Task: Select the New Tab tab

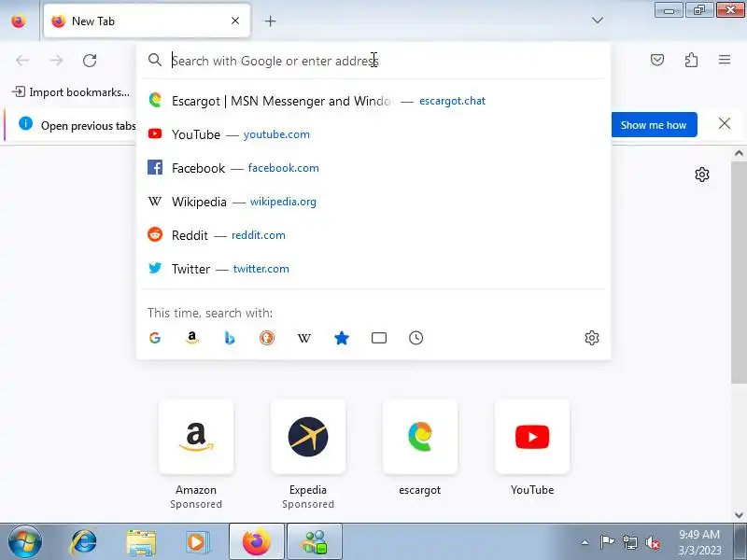Action: pos(147,21)
